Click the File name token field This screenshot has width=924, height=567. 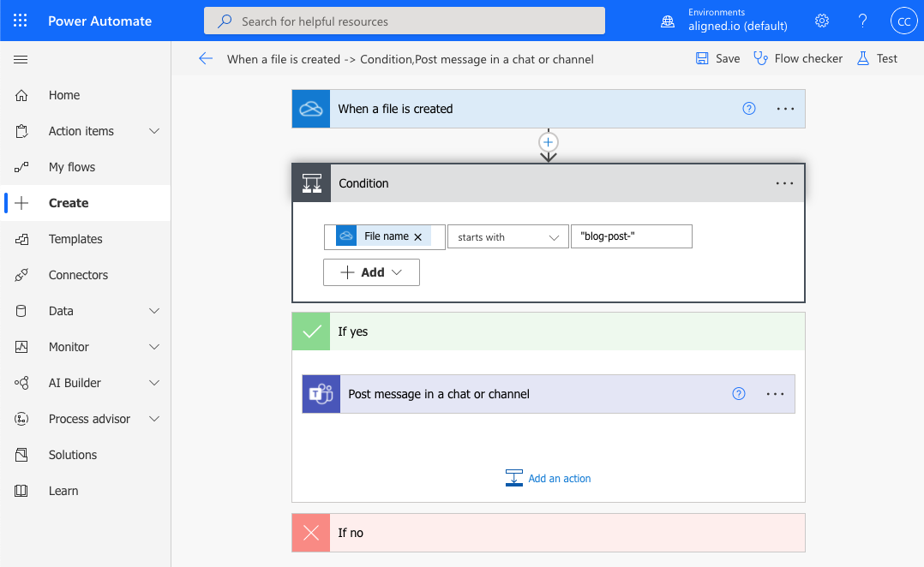click(384, 236)
